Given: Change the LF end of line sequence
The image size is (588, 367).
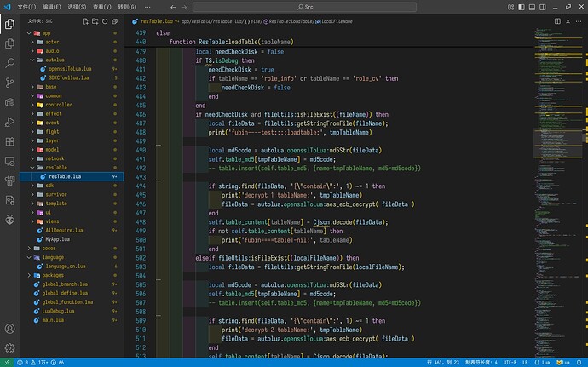Looking at the screenshot, I should click(525, 363).
